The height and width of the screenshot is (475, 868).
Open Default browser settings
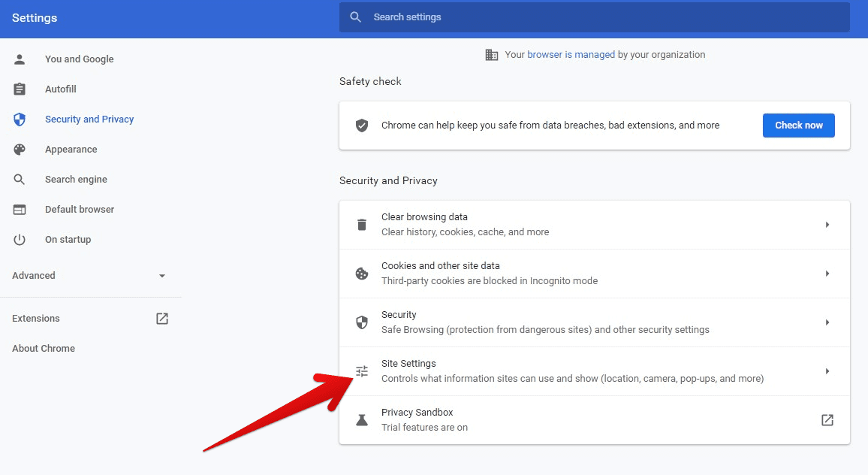(79, 210)
